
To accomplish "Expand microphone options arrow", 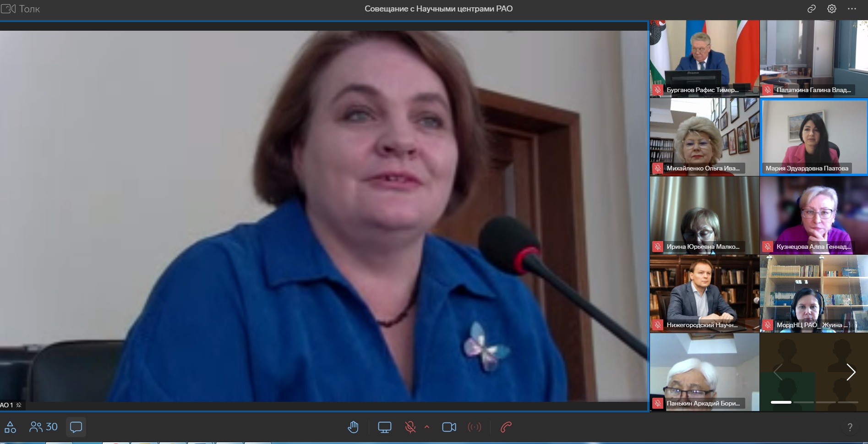I will (427, 427).
